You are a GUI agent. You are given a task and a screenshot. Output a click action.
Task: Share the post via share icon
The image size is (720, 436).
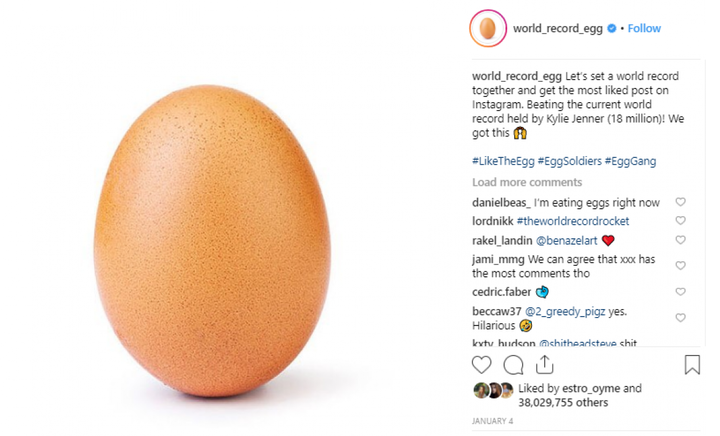point(545,364)
